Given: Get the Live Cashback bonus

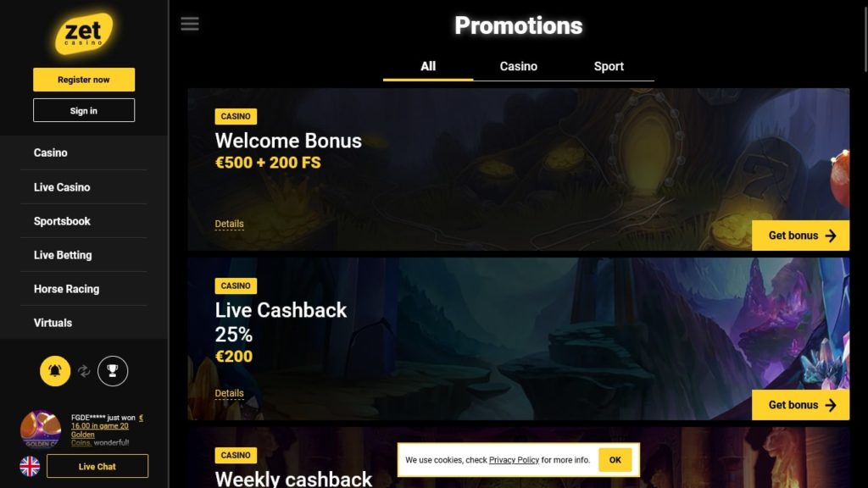Looking at the screenshot, I should click(x=800, y=405).
